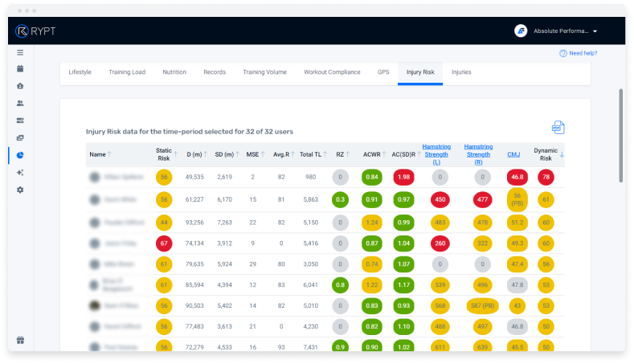Sort by MSE column arrow

tap(263, 154)
